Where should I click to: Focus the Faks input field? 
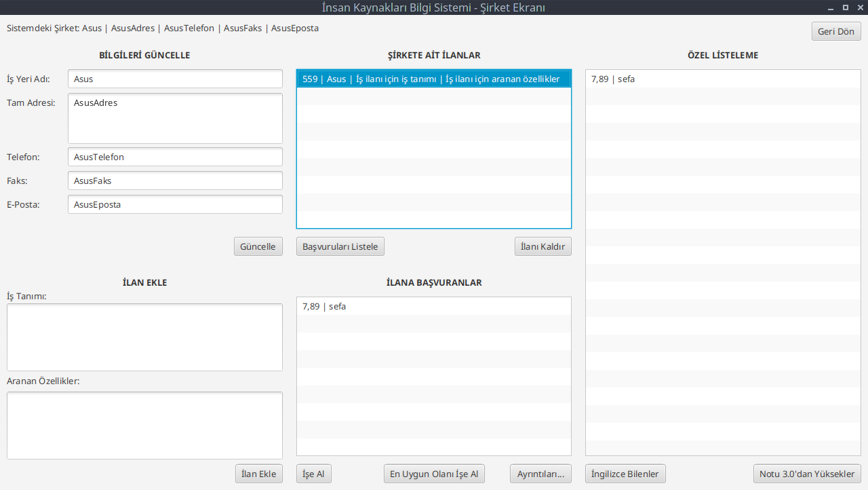[175, 181]
